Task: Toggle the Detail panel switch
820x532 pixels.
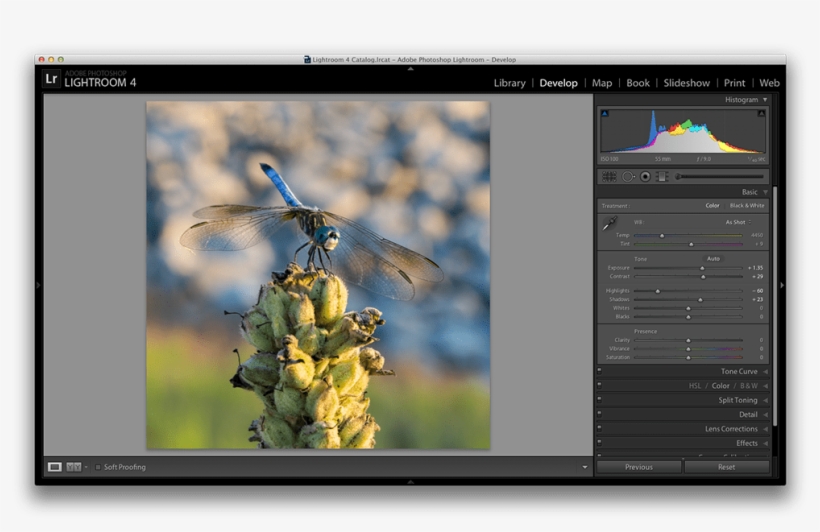Action: coord(599,413)
